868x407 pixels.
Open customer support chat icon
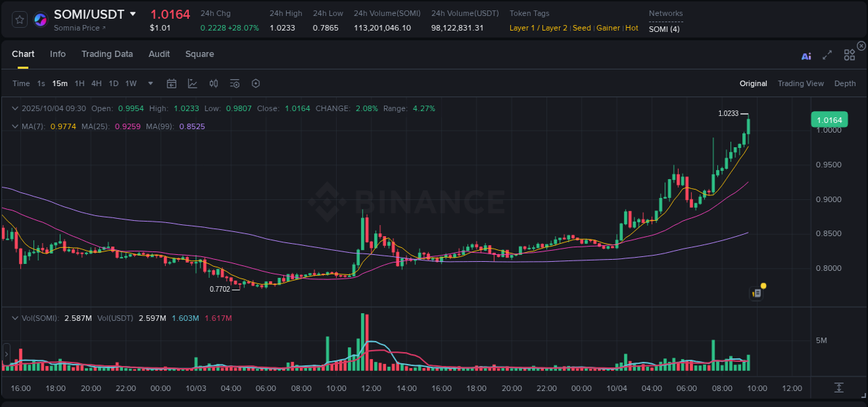[757, 292]
